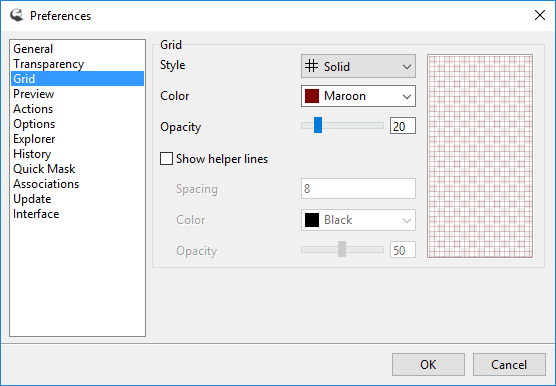Click the helper opacity field showing 50
Screen dimensions: 556x386
pos(403,250)
